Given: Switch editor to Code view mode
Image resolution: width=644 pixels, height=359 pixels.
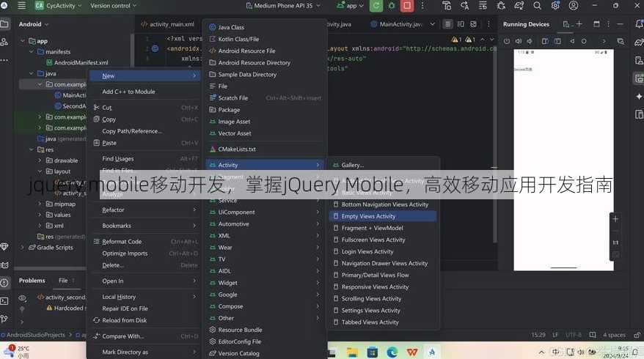Looking at the screenshot, I should click(x=447, y=24).
